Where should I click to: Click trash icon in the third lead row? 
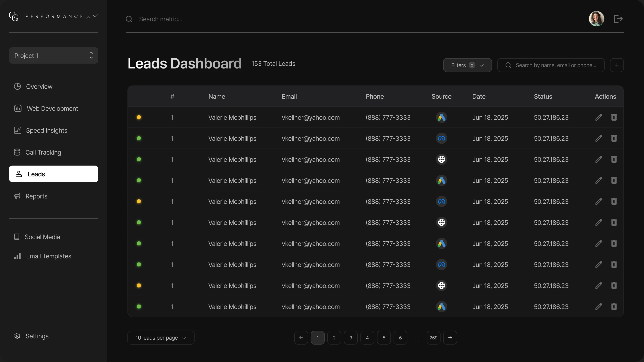tap(614, 159)
